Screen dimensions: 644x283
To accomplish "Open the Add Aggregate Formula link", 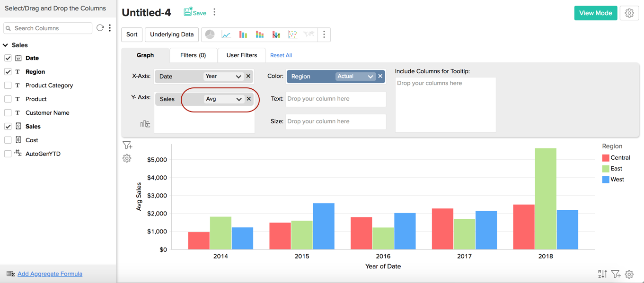I will click(50, 274).
